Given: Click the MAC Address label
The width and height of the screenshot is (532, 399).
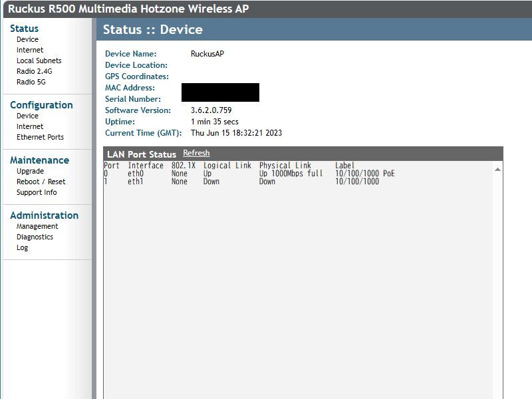Looking at the screenshot, I should (x=130, y=88).
